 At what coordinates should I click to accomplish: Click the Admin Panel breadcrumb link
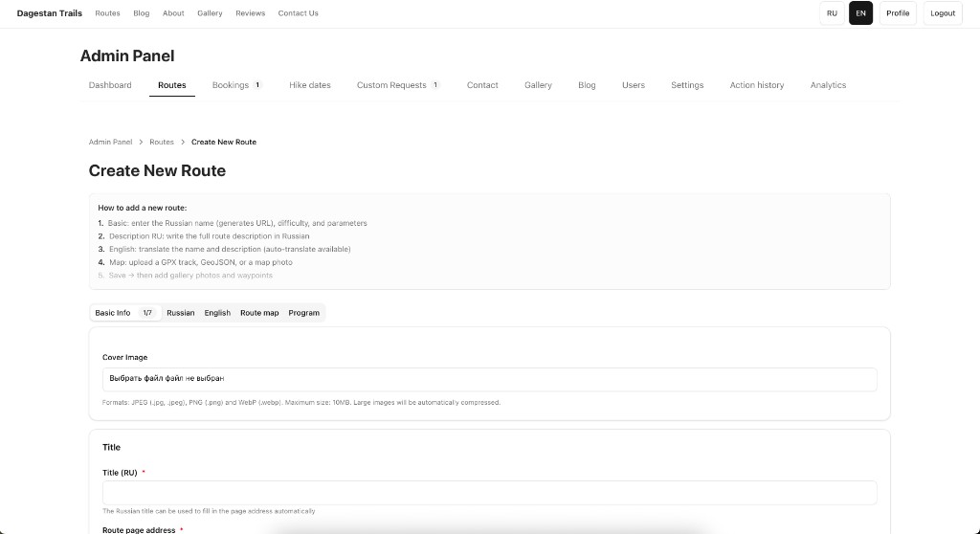tap(110, 142)
